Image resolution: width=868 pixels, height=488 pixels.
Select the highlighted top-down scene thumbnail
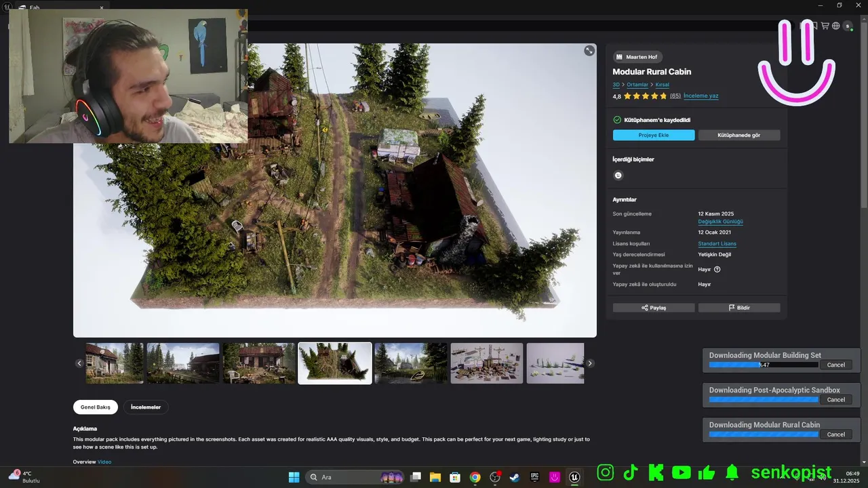[x=335, y=363]
